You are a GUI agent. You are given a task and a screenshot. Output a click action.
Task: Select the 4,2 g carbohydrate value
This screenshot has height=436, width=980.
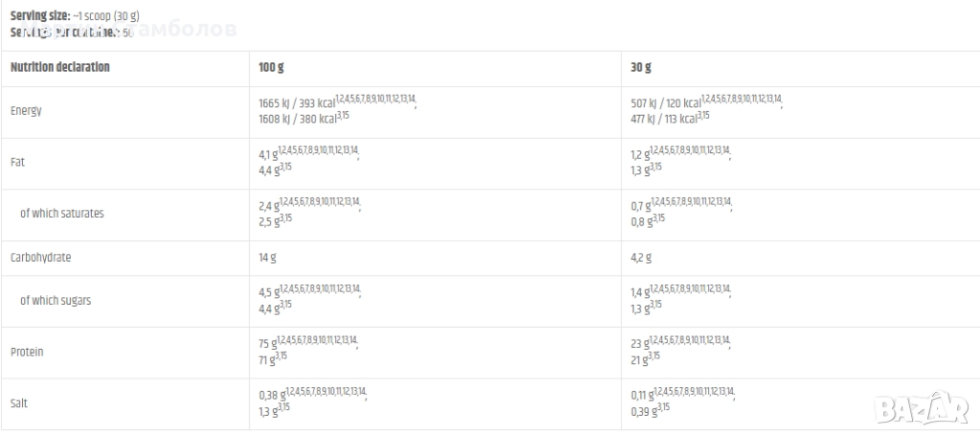(x=641, y=258)
